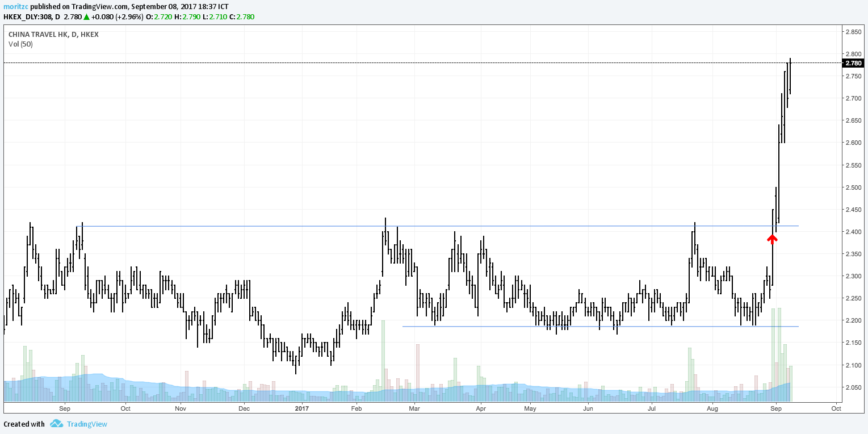
Task: Click the 2.150 price axis label
Action: 854,343
